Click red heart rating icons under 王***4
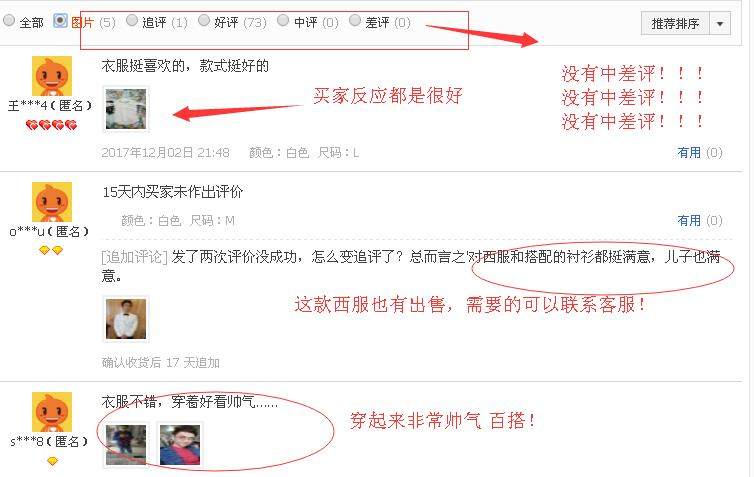Viewport: 754px width, 477px height. 51,126
